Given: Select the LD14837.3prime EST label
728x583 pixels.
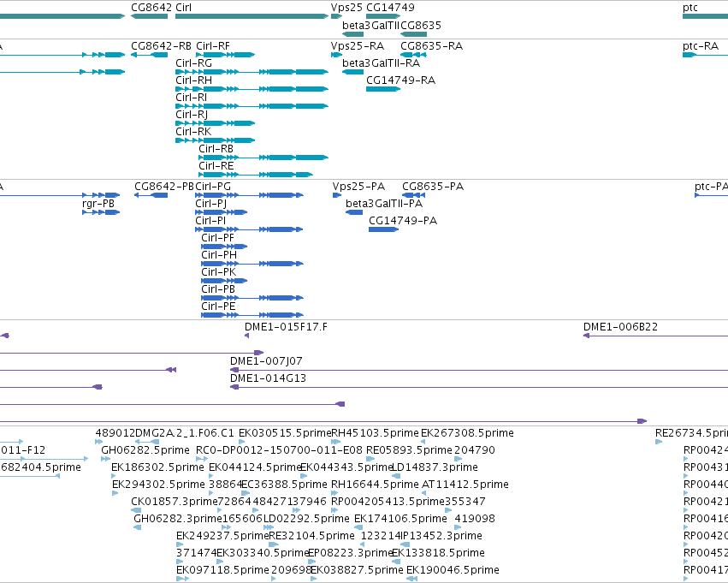Looking at the screenshot, I should (x=435, y=467).
